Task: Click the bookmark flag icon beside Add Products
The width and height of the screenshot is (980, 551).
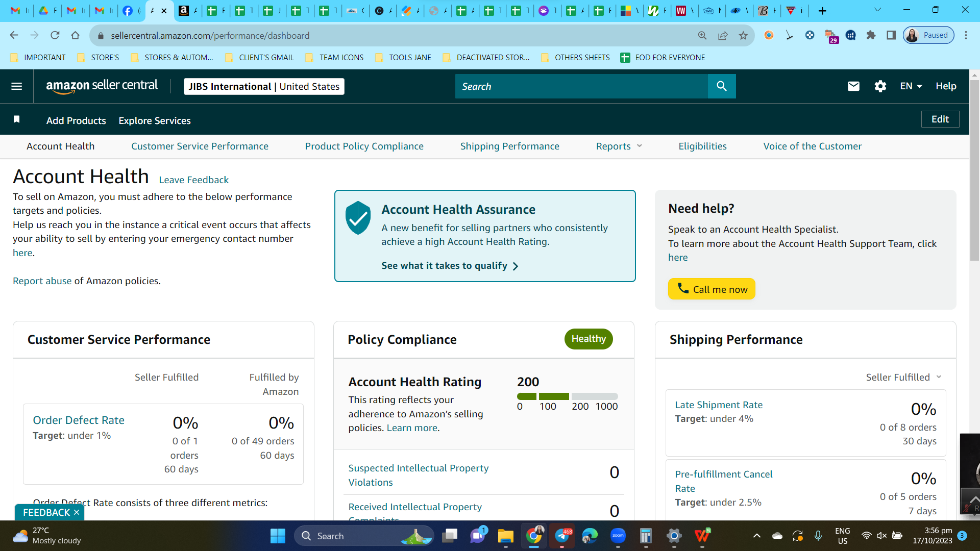Action: pyautogui.click(x=16, y=119)
